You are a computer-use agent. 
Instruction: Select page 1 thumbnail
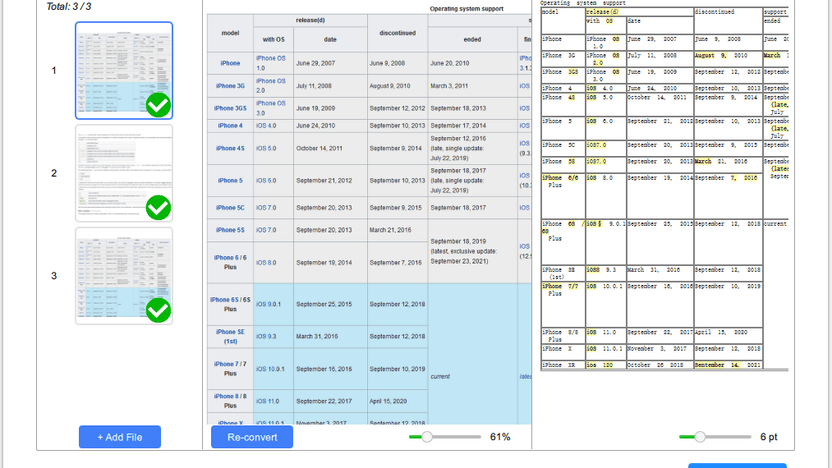point(124,71)
